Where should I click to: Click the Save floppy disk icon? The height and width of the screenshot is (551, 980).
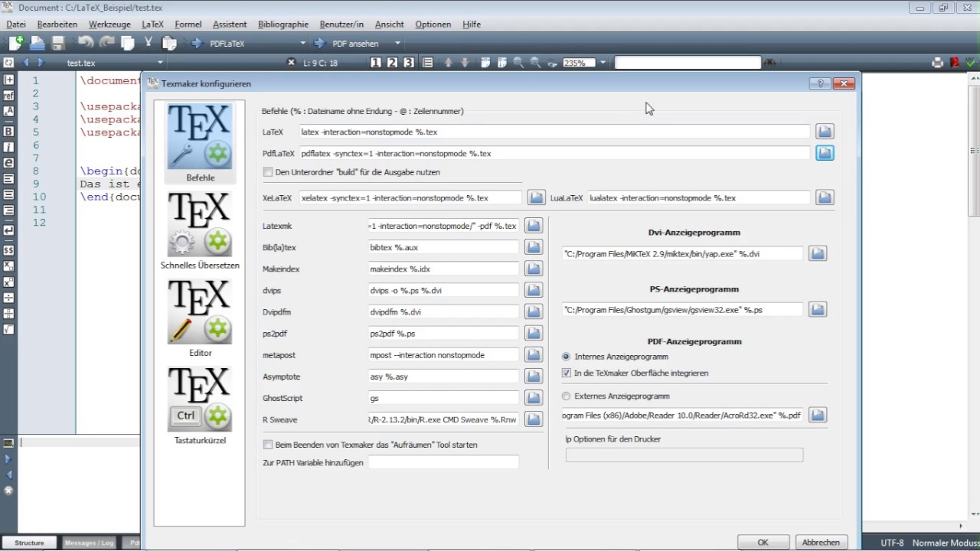58,44
